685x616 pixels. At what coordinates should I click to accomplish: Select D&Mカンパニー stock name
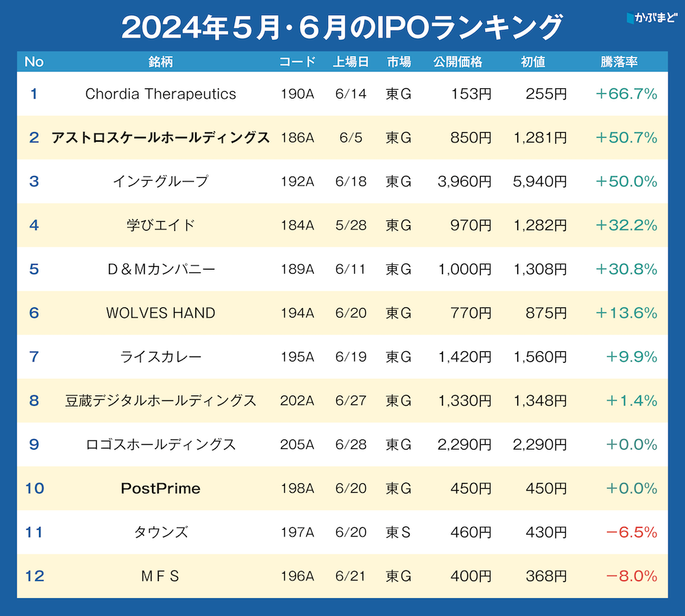point(160,269)
